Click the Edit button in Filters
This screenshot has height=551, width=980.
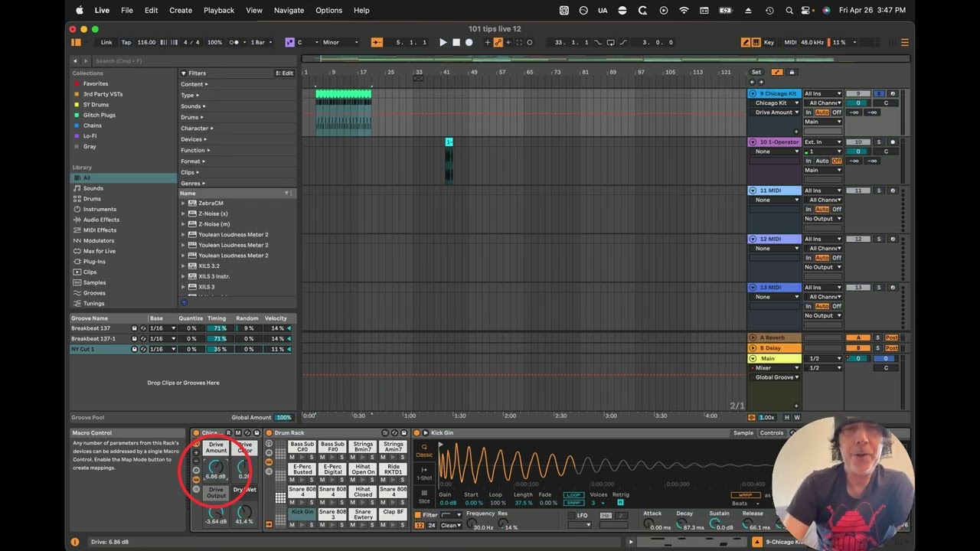click(285, 73)
